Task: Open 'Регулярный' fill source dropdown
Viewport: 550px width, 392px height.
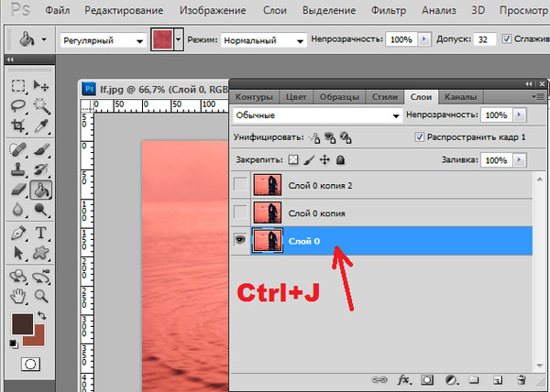Action: pos(104,40)
